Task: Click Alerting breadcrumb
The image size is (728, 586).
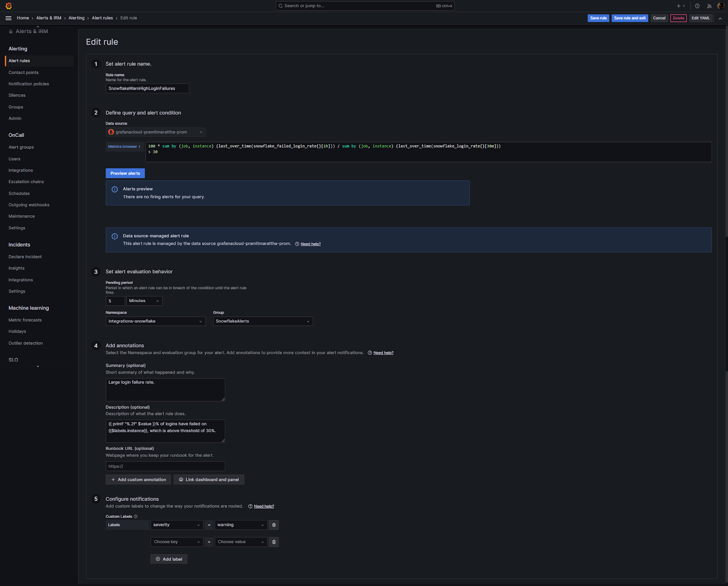Action: pos(76,18)
